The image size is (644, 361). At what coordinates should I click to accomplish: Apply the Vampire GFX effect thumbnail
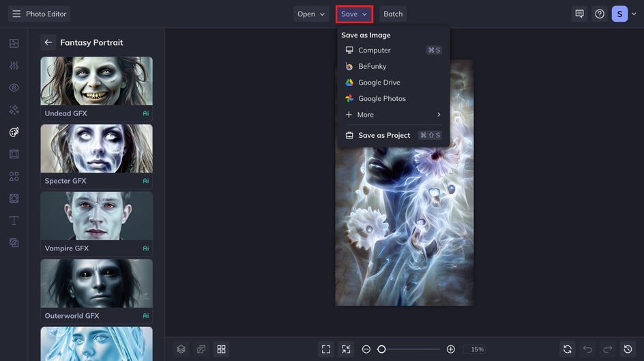(96, 216)
